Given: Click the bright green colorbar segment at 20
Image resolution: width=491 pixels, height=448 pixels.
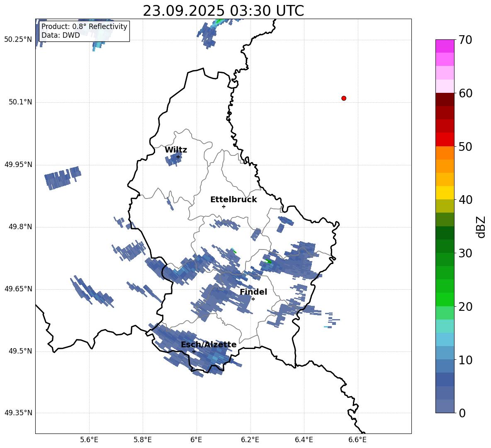Looking at the screenshot, I should [445, 299].
